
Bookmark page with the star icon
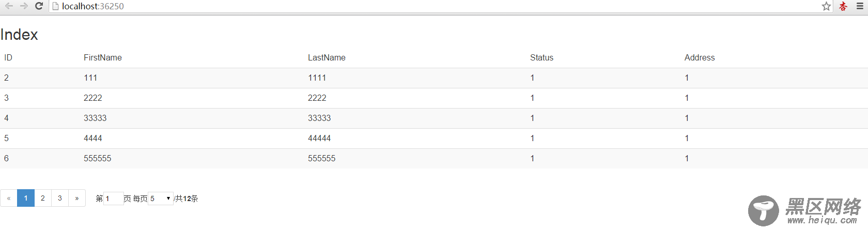pos(826,6)
